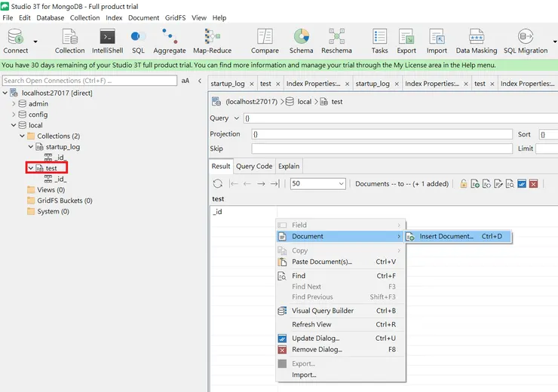Screen dimensions: 558x392
Task: Refresh results with the circular arrow icon
Action: click(x=218, y=183)
